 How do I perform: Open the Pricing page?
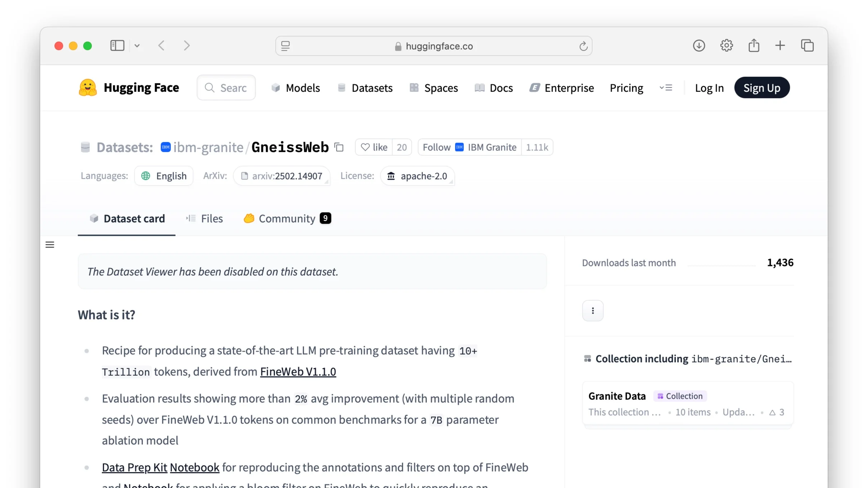[x=626, y=88]
